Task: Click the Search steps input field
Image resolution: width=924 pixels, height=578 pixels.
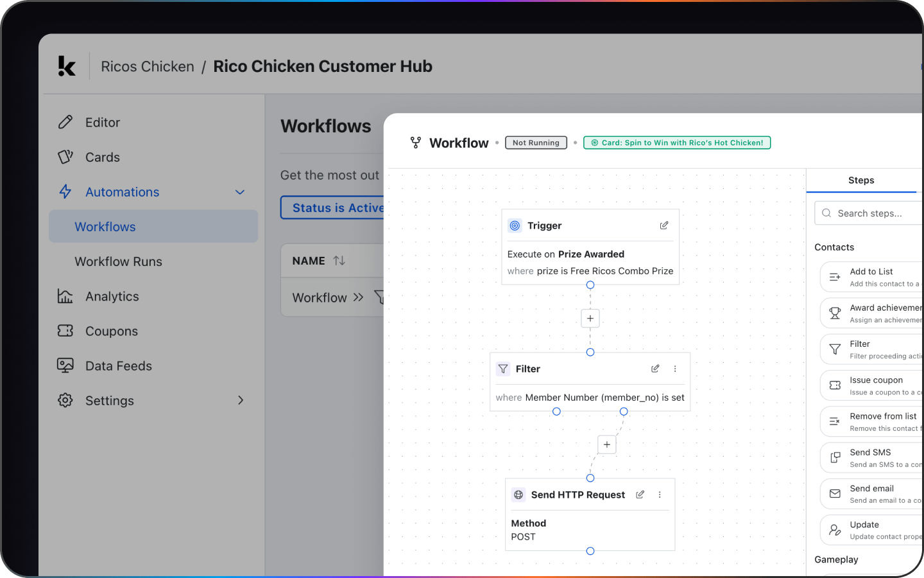Action: click(x=869, y=213)
